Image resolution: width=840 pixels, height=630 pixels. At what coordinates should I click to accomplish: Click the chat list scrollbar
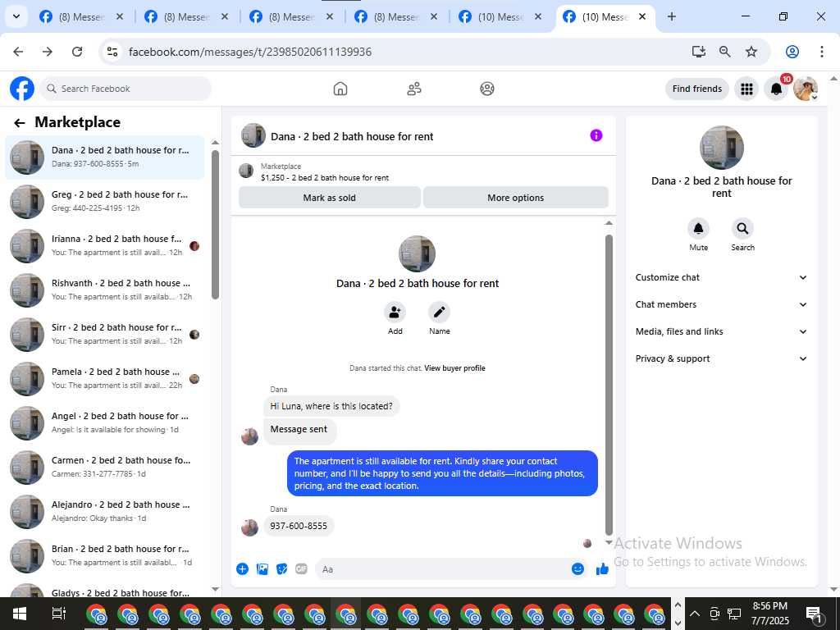216,225
